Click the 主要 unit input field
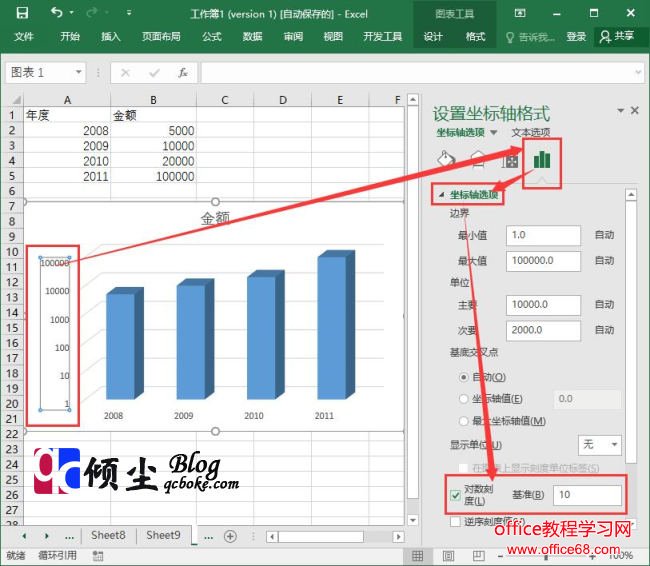 pos(543,305)
